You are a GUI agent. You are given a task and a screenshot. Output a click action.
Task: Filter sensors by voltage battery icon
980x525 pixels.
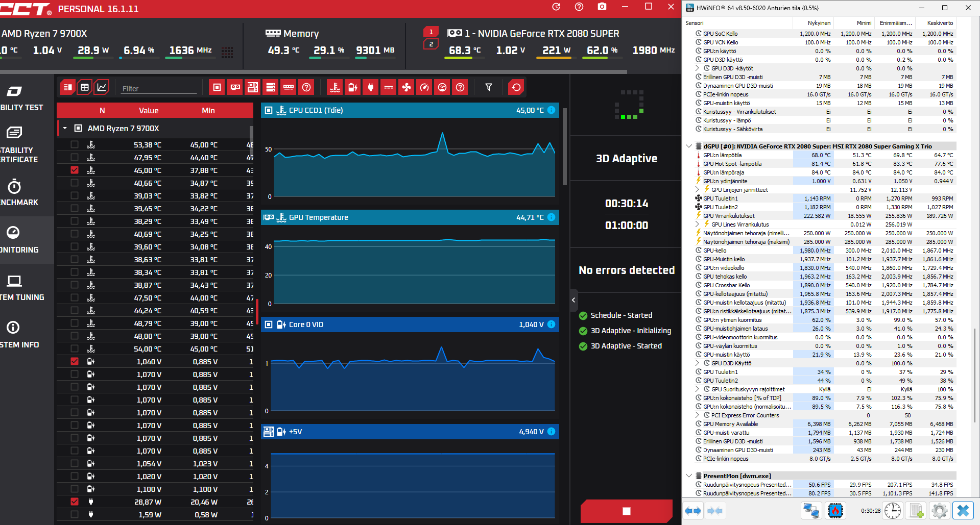[x=353, y=87]
